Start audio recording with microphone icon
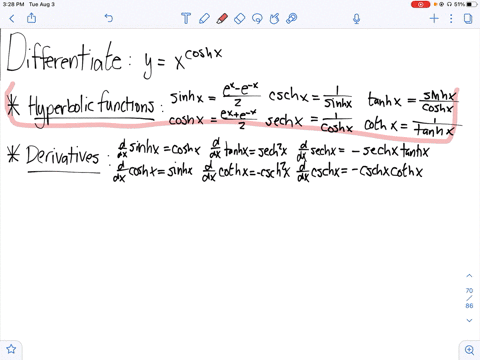Screen dimensions: 480x360 click(356, 19)
